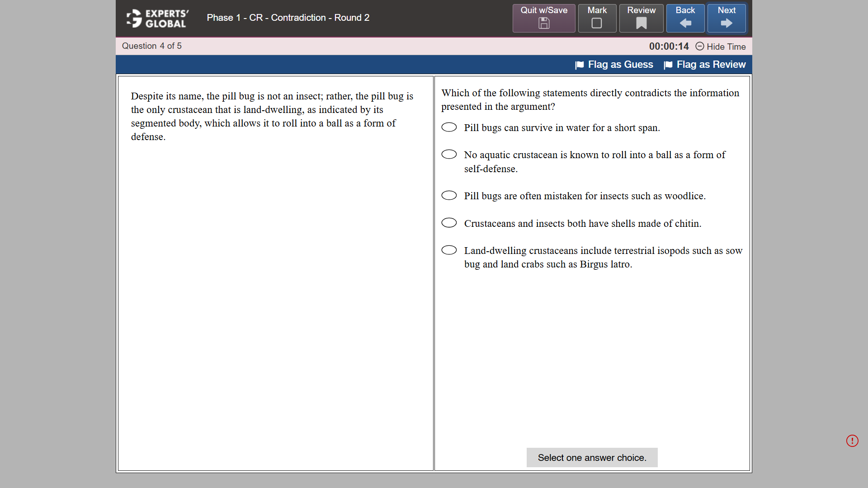Image resolution: width=868 pixels, height=488 pixels.
Task: Select the chitin shells answer option
Action: coord(449,223)
